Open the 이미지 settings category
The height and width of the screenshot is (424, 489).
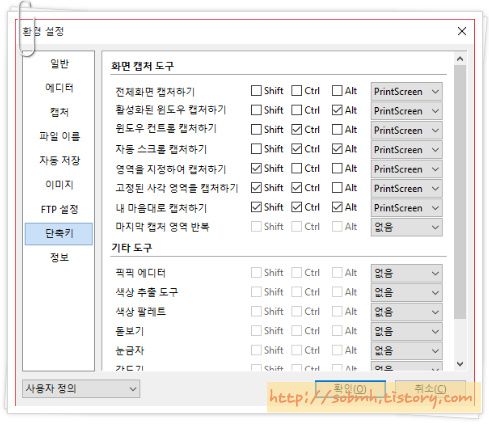59,185
